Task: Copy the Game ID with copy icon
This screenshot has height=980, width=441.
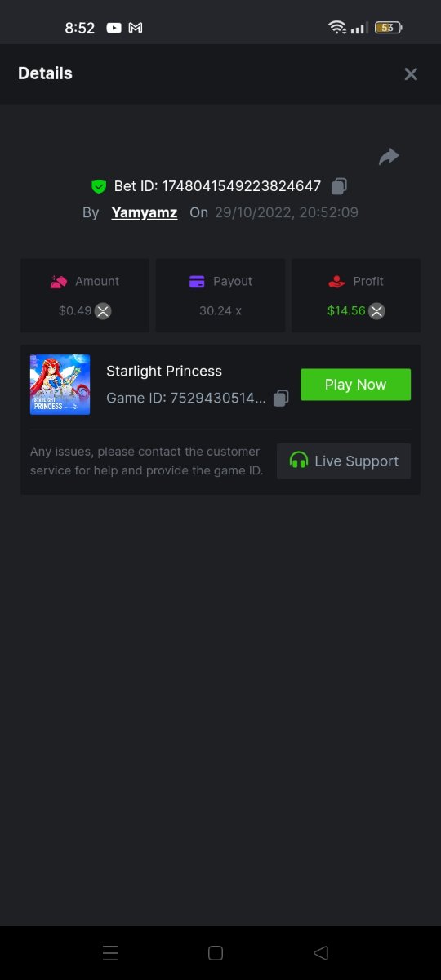Action: (x=281, y=399)
